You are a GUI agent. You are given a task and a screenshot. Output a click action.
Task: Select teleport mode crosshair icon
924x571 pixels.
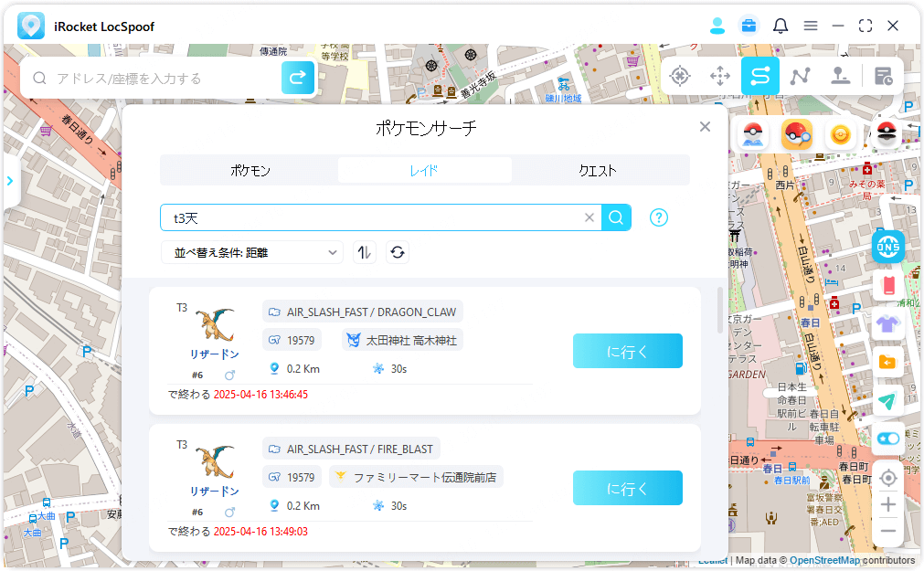click(680, 76)
